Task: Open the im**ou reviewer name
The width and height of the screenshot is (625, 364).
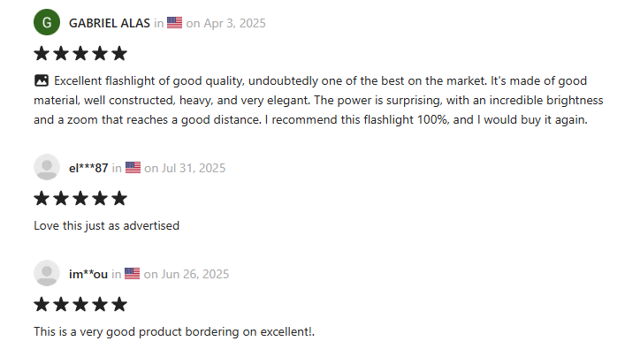Action: (88, 274)
